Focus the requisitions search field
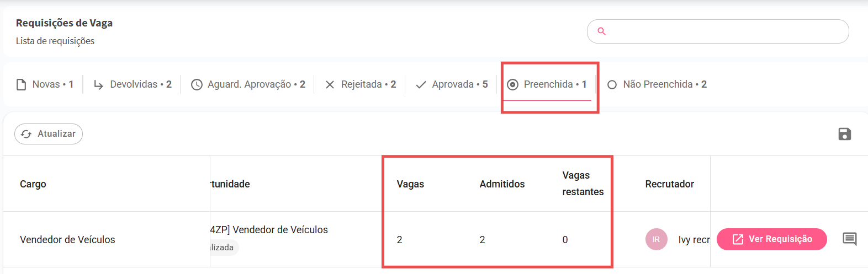The width and height of the screenshot is (868, 274). coord(723,31)
